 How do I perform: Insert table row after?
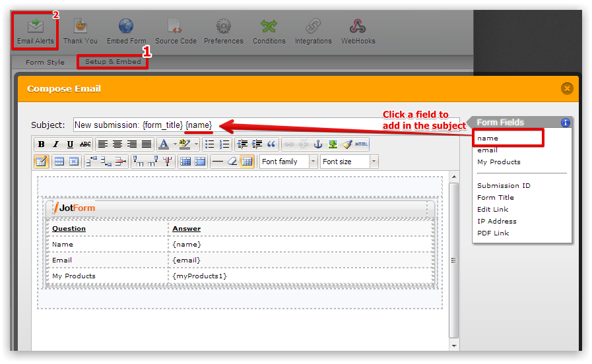click(x=106, y=162)
